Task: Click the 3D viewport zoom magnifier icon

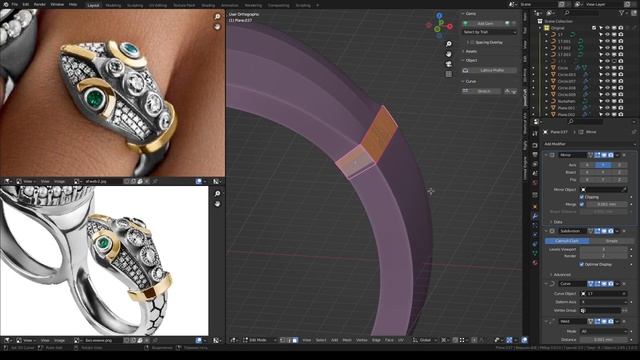Action: (x=449, y=44)
